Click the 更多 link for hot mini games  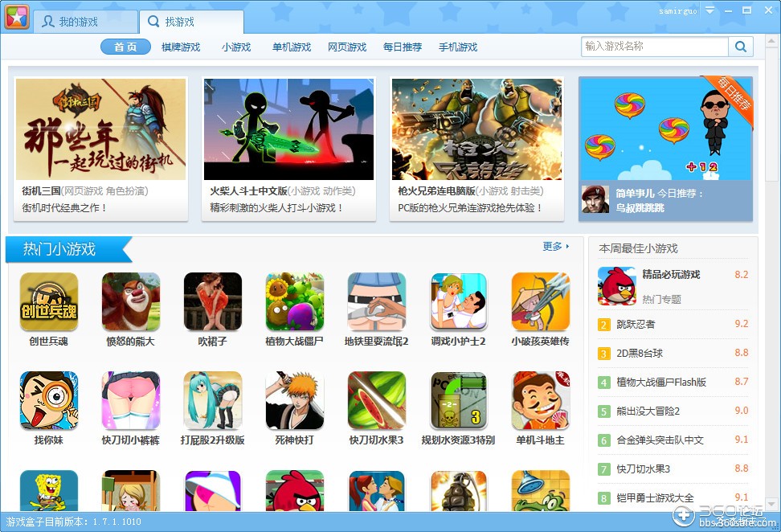click(x=555, y=246)
